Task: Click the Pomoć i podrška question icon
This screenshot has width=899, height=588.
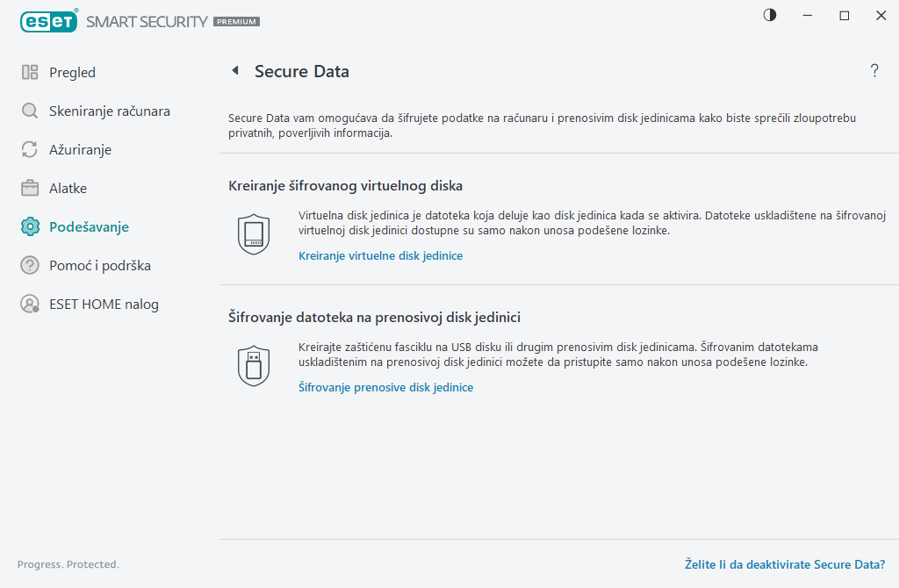Action: coord(28,265)
